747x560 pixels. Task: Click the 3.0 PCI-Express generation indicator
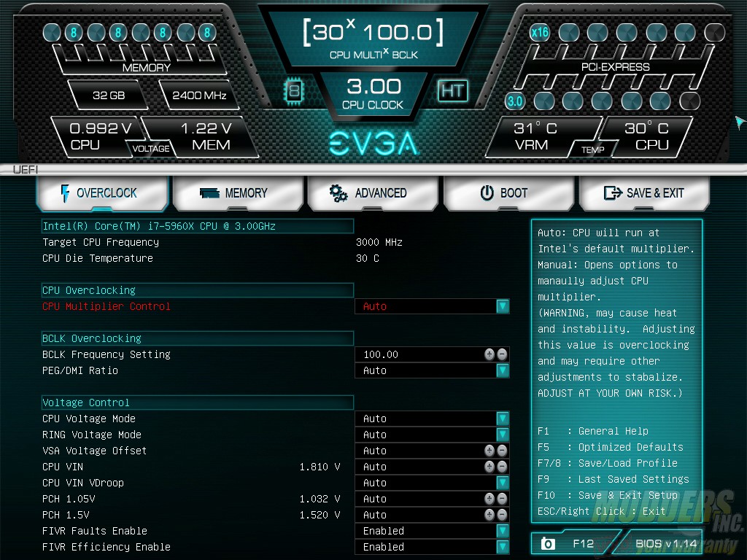coord(514,101)
